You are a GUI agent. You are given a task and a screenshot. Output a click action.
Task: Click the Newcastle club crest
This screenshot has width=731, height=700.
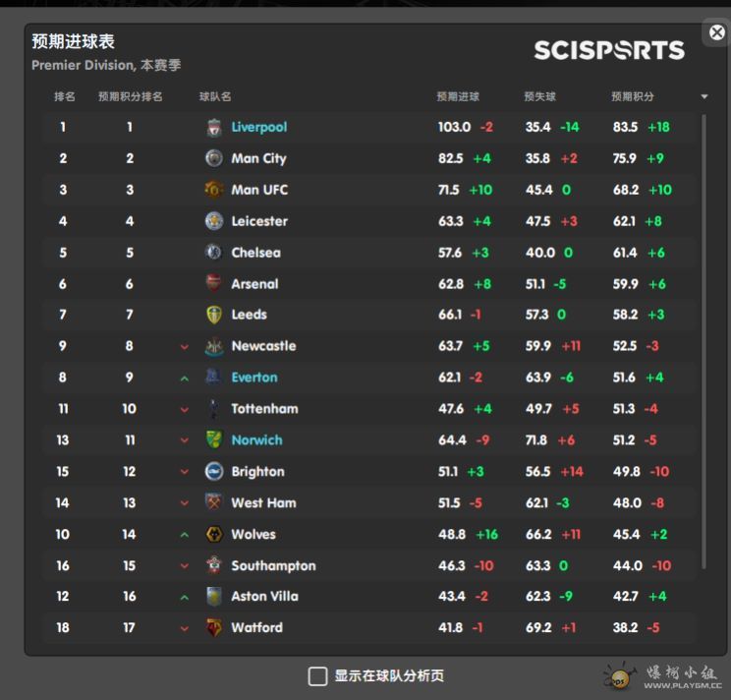pos(214,346)
